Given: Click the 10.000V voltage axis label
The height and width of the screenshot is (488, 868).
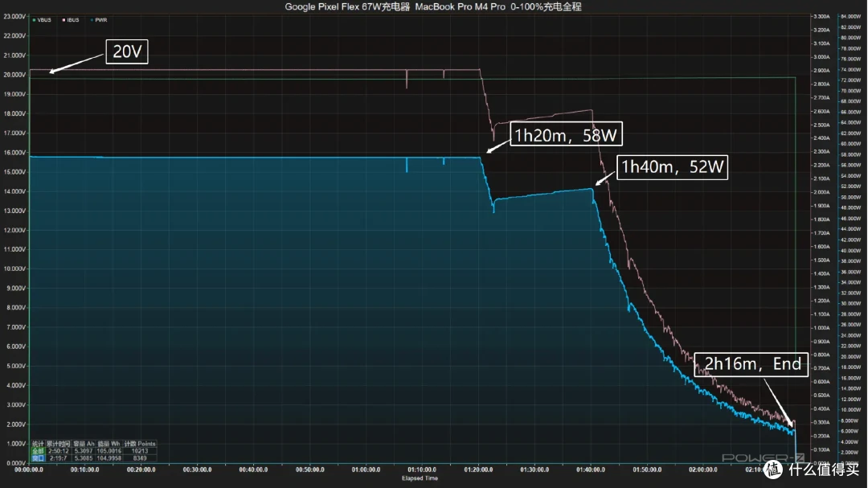Looking at the screenshot, I should pyautogui.click(x=14, y=269).
